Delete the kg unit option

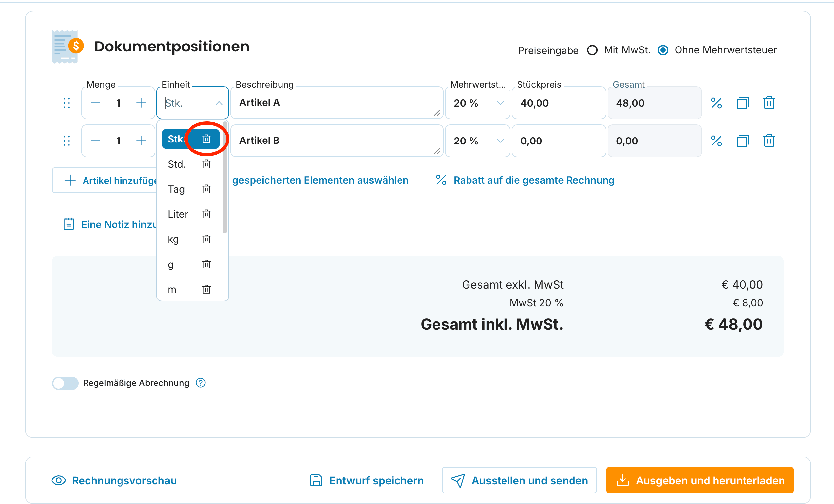[x=206, y=239]
